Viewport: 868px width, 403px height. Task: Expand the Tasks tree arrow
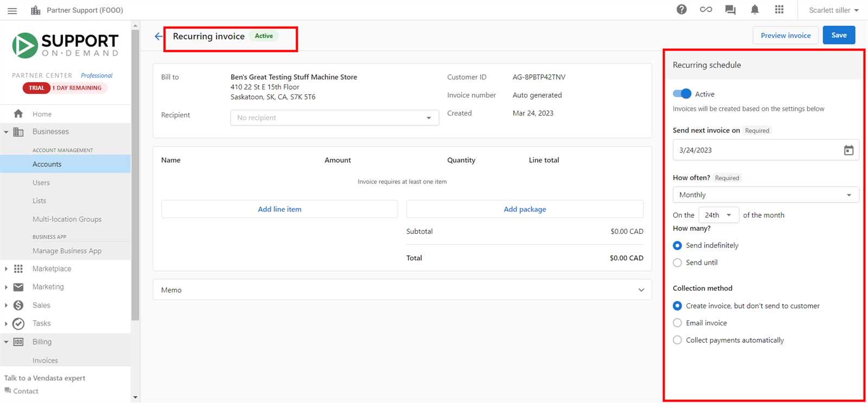click(x=6, y=324)
